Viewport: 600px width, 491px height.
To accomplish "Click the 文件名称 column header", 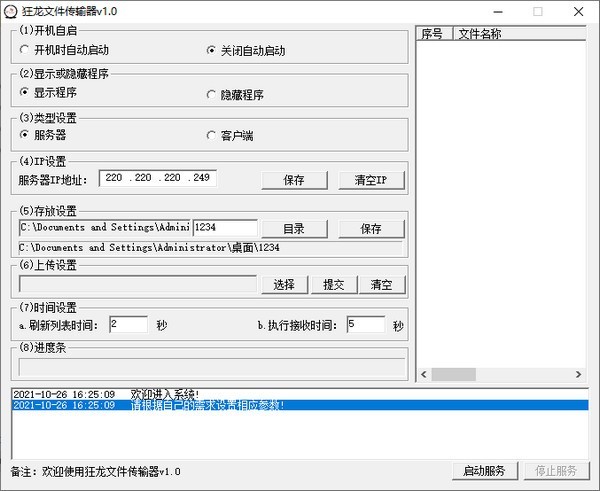I will click(520, 34).
